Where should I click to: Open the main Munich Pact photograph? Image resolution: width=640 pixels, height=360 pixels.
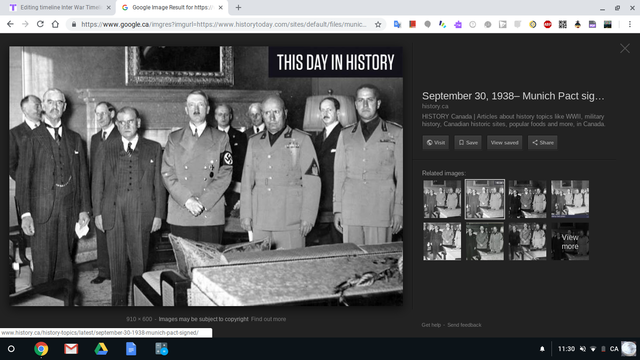(206, 176)
